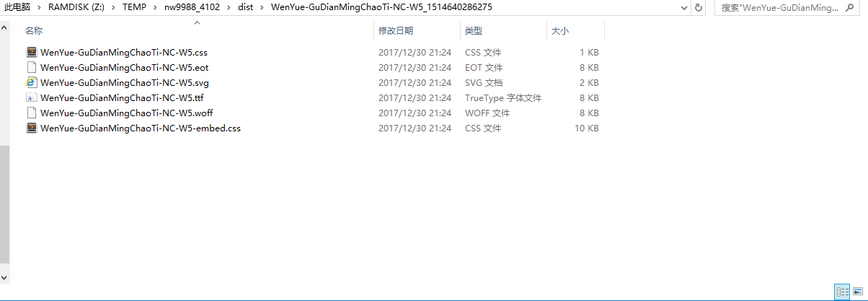Click the navigation pane scrollbar down arrow
868x301 pixels.
click(x=4, y=276)
